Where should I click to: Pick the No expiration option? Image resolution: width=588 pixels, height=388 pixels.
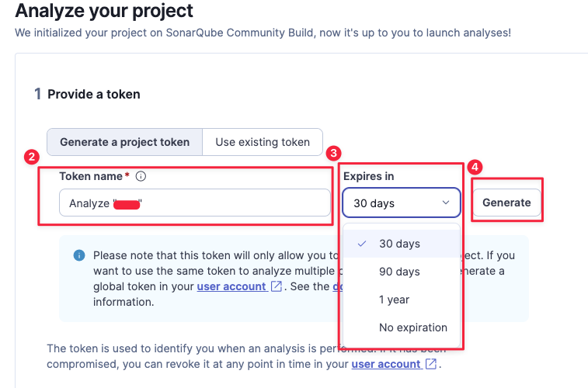coord(413,327)
